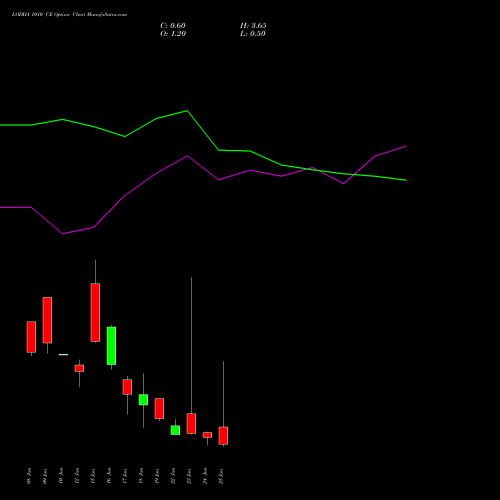The image size is (500, 500).
Task: Click the close value 'C: 0.60'
Action: pyautogui.click(x=173, y=26)
